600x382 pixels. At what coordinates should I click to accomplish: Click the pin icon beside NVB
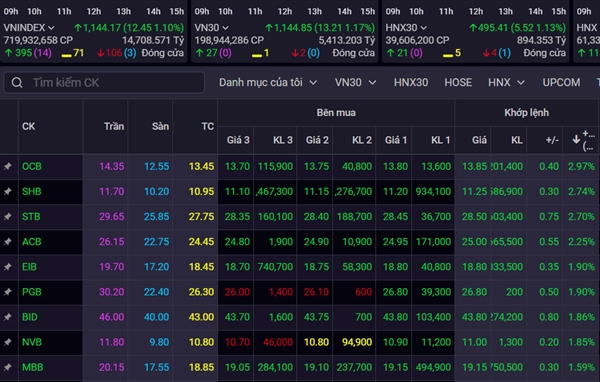point(8,342)
